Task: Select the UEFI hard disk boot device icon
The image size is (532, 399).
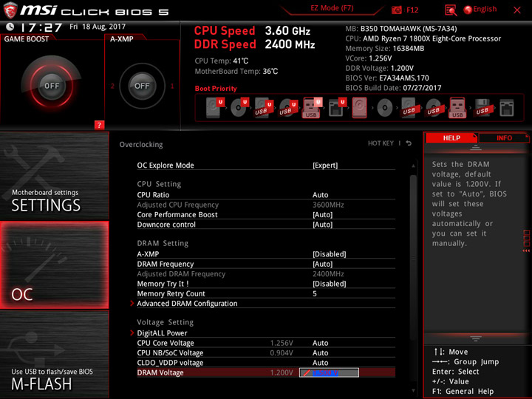Action: [215, 107]
